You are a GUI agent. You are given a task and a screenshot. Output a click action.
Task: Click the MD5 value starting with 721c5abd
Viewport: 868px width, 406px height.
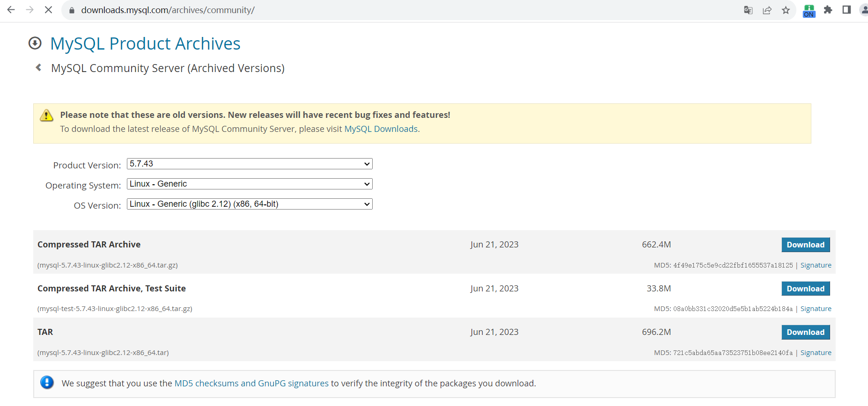[733, 353]
